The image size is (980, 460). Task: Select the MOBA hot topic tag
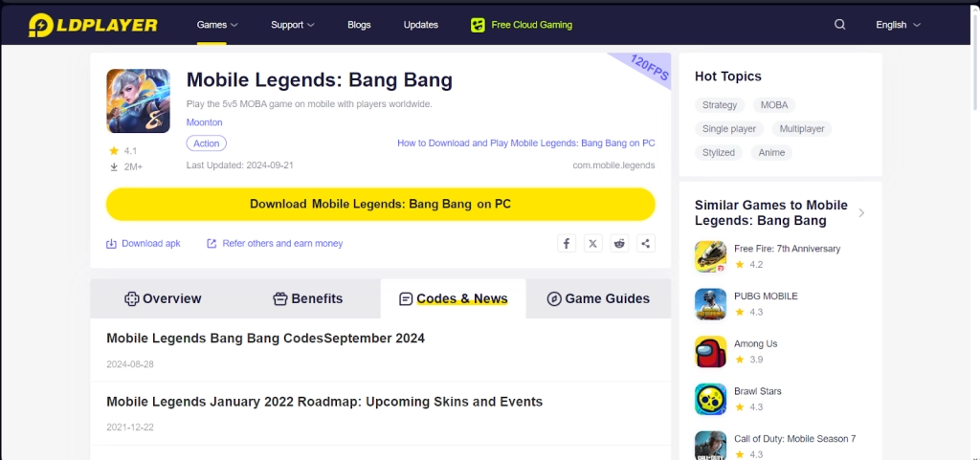coord(774,105)
